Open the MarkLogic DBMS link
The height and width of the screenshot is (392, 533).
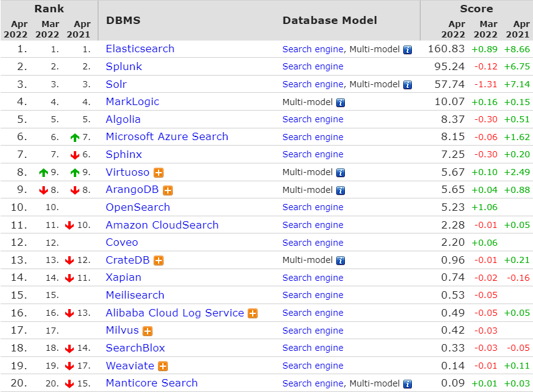133,101
